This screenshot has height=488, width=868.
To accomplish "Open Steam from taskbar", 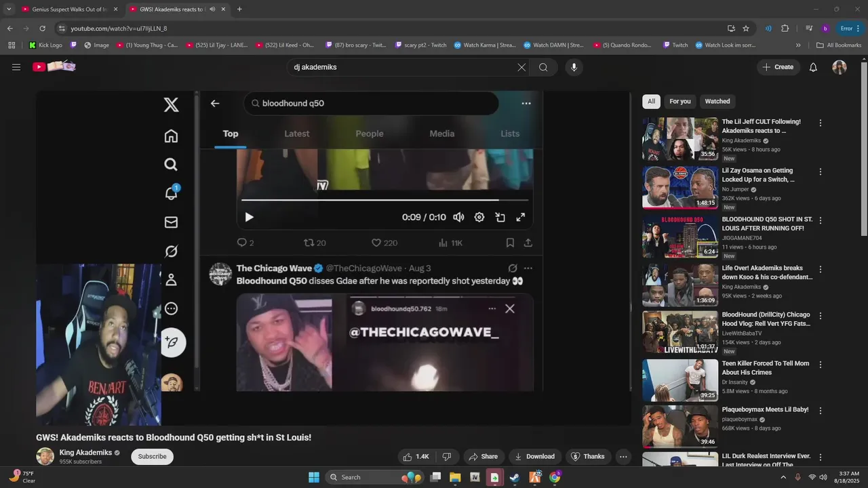I will click(515, 477).
